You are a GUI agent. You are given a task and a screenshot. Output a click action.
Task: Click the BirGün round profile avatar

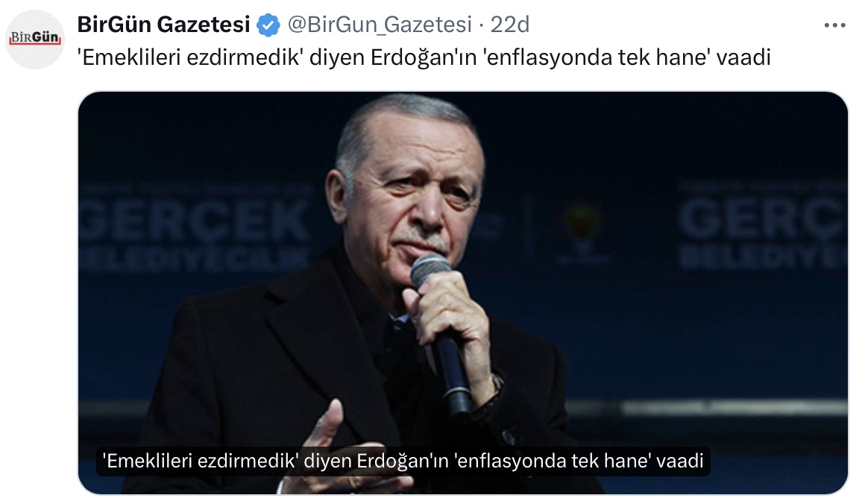click(35, 39)
